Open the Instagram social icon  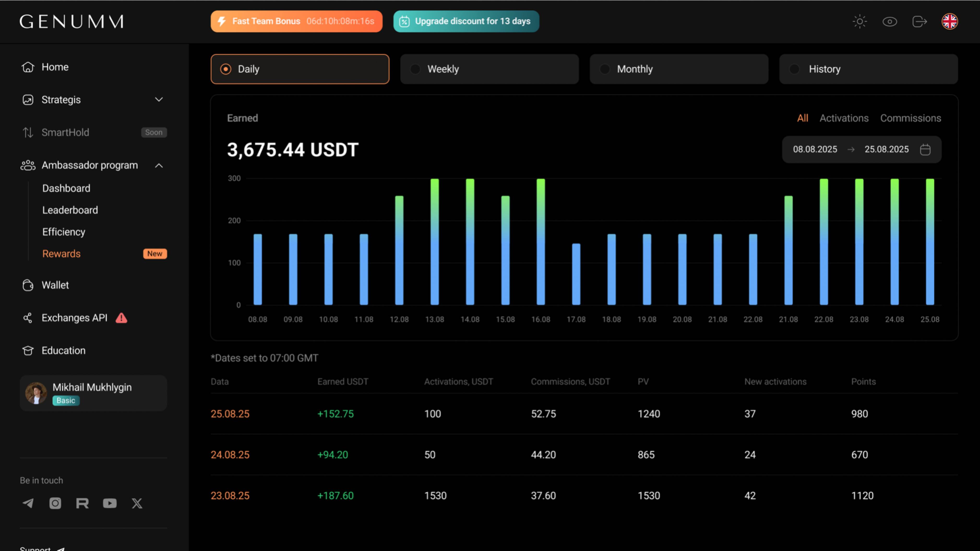55,503
